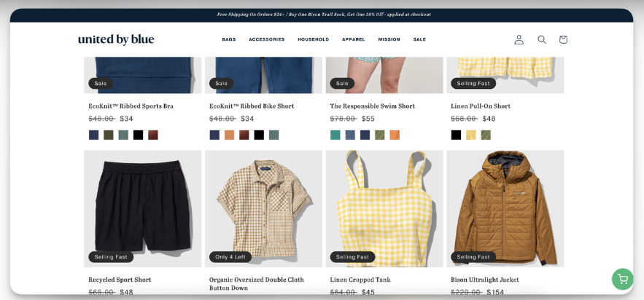This screenshot has width=644, height=300.
Task: Open Recycled Sport Short product link
Action: (x=120, y=280)
